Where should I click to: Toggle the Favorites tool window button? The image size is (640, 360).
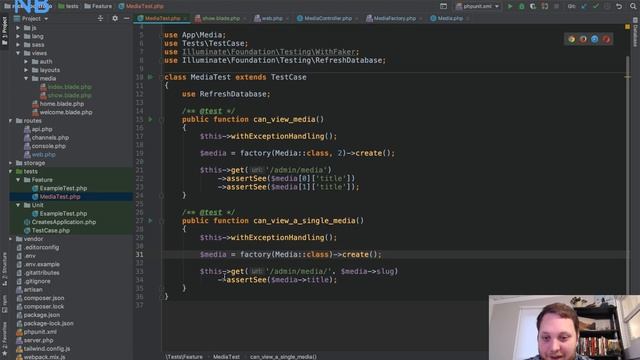(4, 339)
